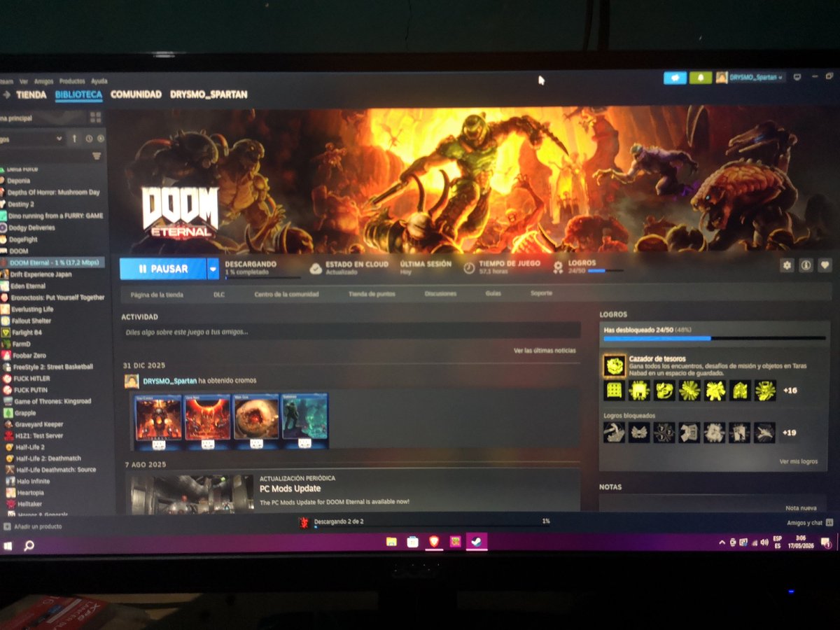Click the Steam taskbar icon
Screen dimensions: 840x630
click(x=477, y=541)
